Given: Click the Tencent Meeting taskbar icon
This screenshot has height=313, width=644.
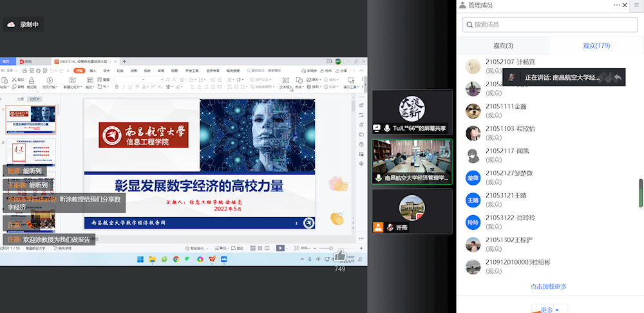Looking at the screenshot, I should point(224,259).
